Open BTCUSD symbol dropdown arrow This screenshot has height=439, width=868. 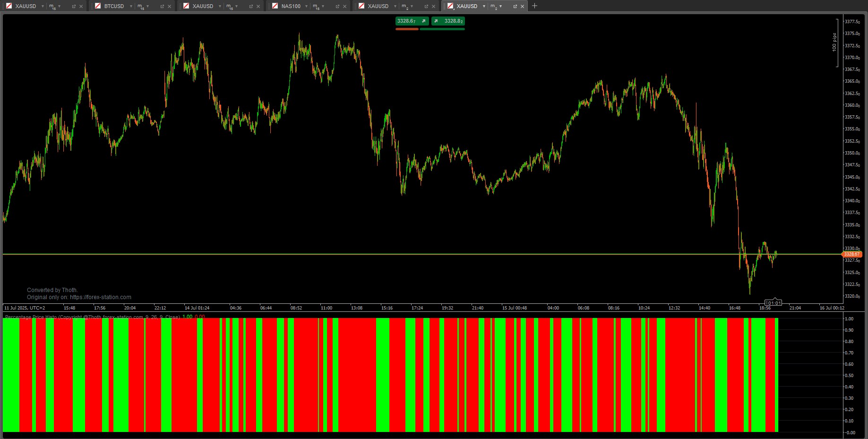[131, 6]
